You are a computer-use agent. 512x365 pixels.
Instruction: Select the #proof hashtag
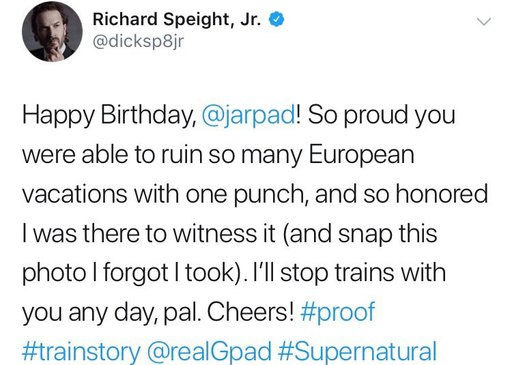(338, 313)
